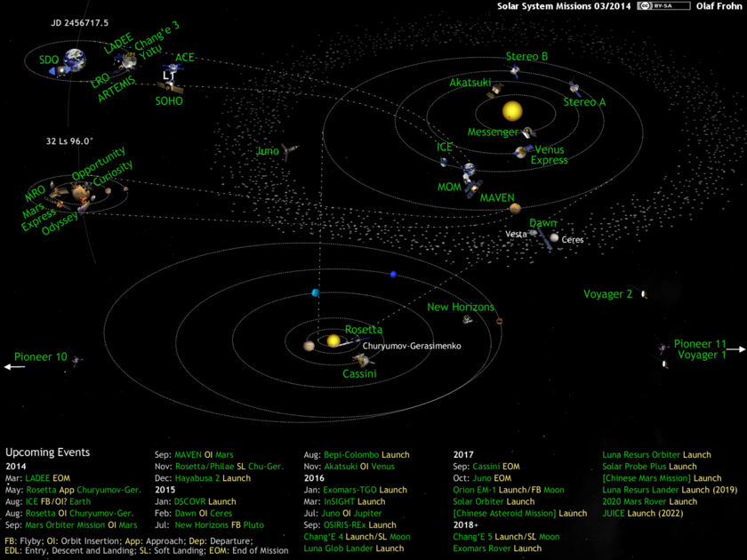Click the Pioneer 11 probe icon

click(x=663, y=348)
